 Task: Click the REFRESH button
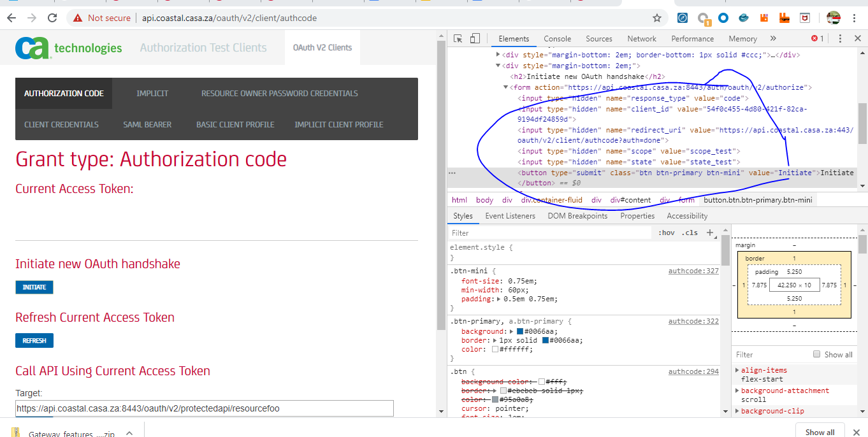click(34, 340)
